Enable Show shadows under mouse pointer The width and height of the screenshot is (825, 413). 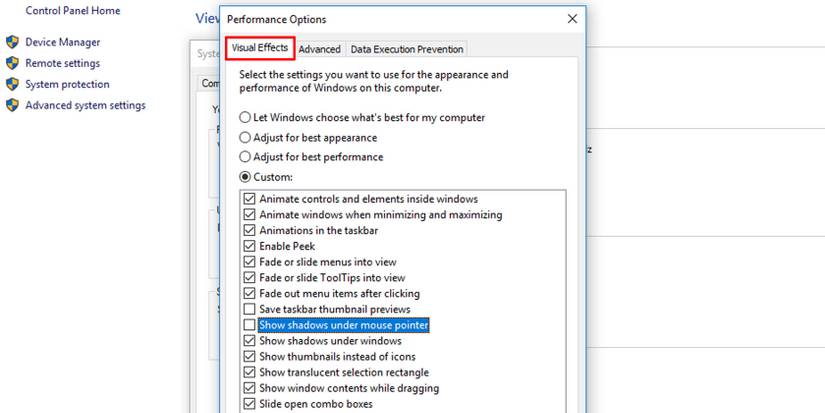tap(250, 325)
